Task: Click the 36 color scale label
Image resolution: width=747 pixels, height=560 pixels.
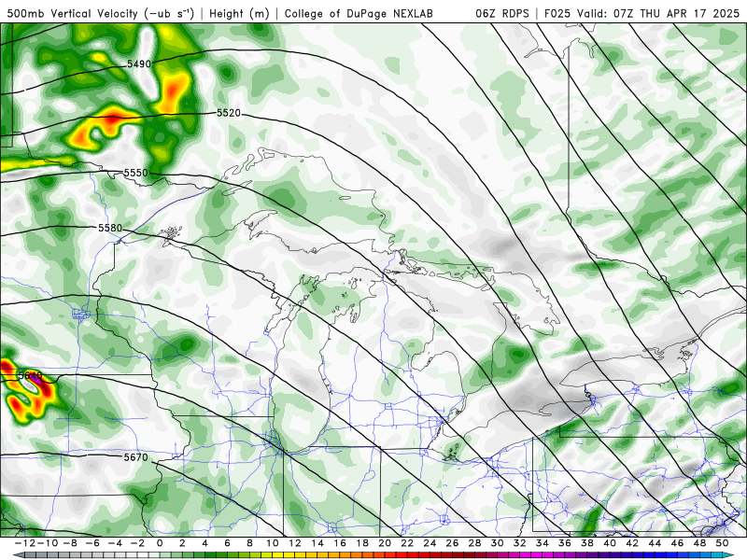Action: point(565,543)
